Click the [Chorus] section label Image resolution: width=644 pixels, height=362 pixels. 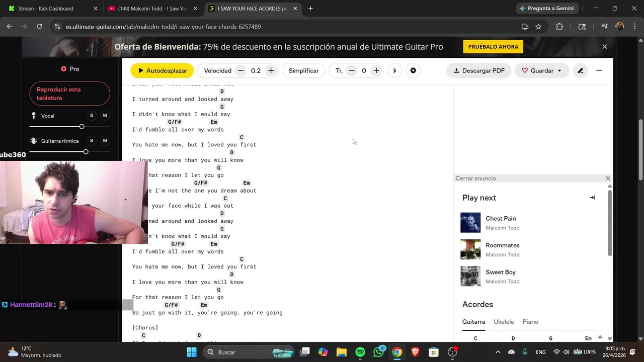145,328
